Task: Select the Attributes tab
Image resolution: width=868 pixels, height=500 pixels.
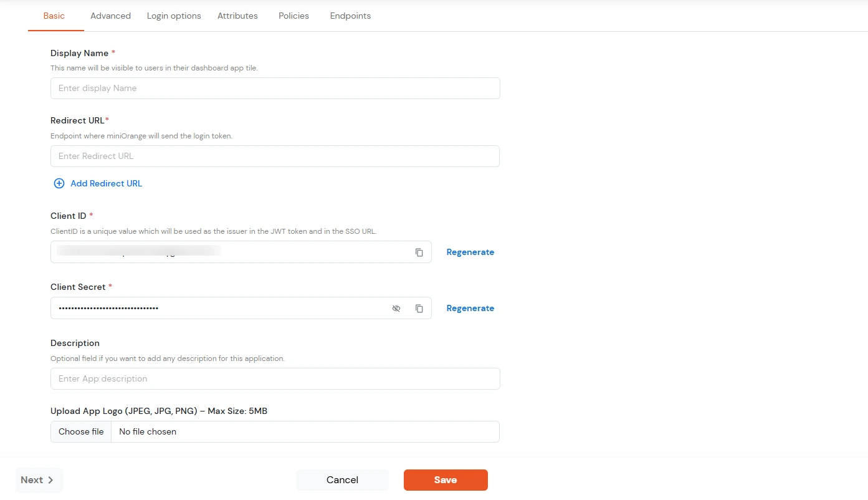Action: pos(237,16)
